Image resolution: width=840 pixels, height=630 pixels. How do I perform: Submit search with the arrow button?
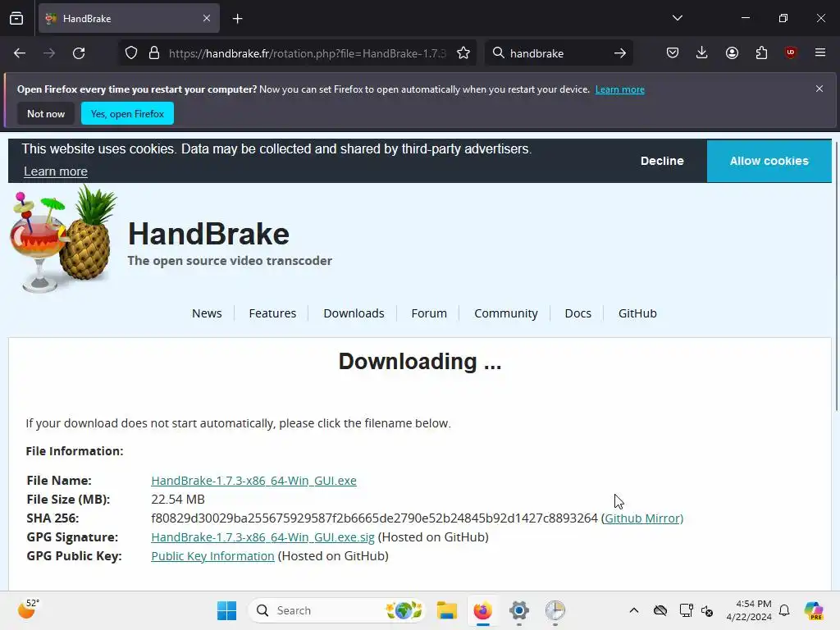620,53
